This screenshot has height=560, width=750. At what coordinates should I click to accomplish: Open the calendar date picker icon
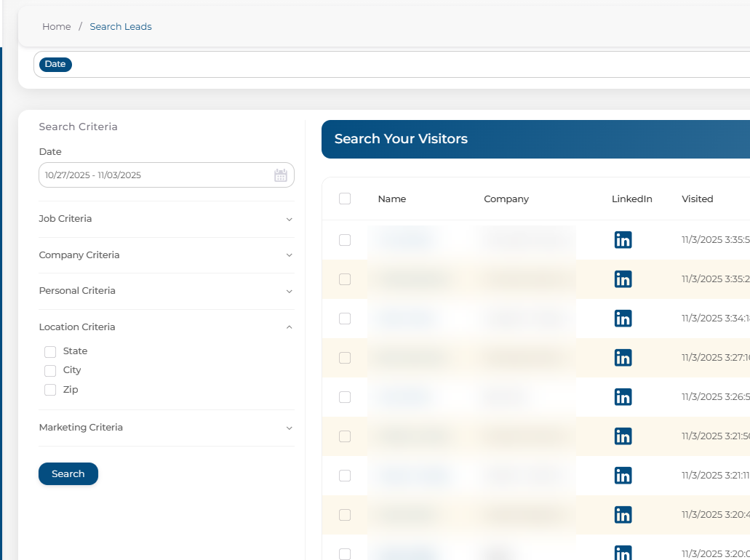tap(281, 175)
